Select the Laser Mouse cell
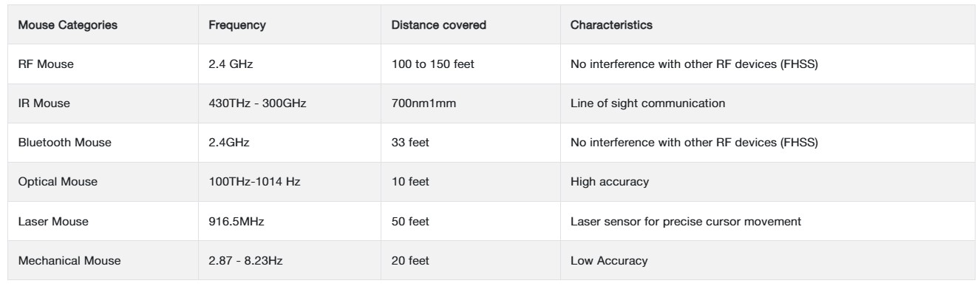Screen dimensions: 980x289 coord(102,221)
